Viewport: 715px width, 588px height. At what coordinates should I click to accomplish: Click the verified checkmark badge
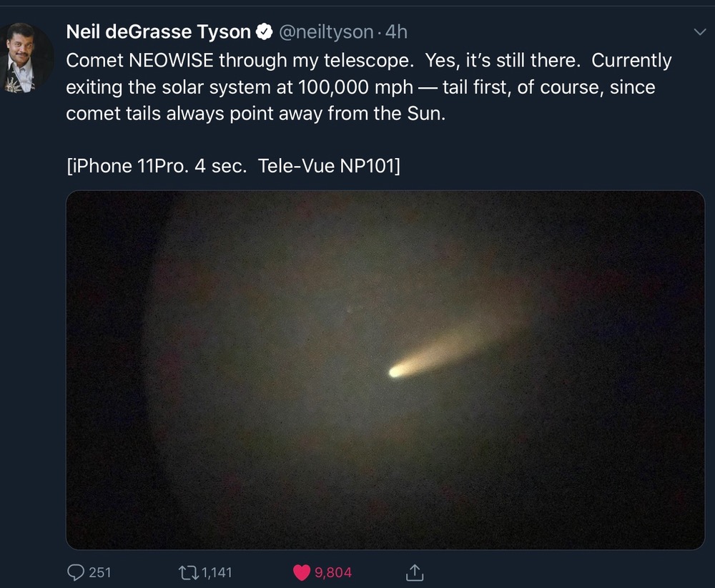[264, 32]
